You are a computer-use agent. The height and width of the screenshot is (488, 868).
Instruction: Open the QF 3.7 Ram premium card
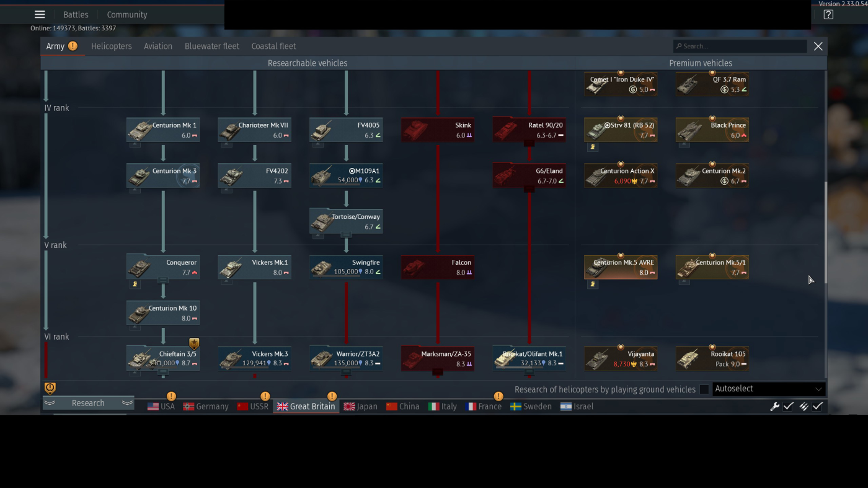tap(712, 84)
